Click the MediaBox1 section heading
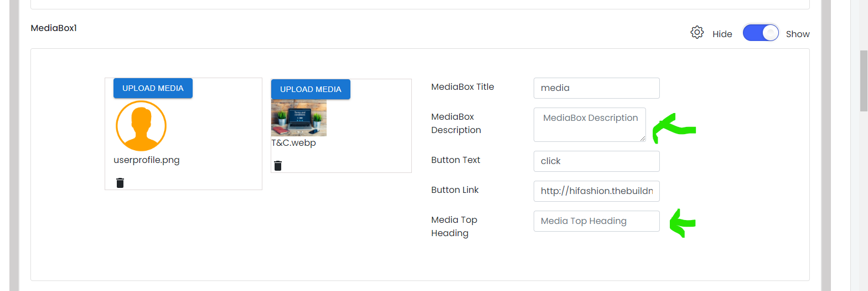Viewport: 868px width, 291px height. (x=54, y=28)
